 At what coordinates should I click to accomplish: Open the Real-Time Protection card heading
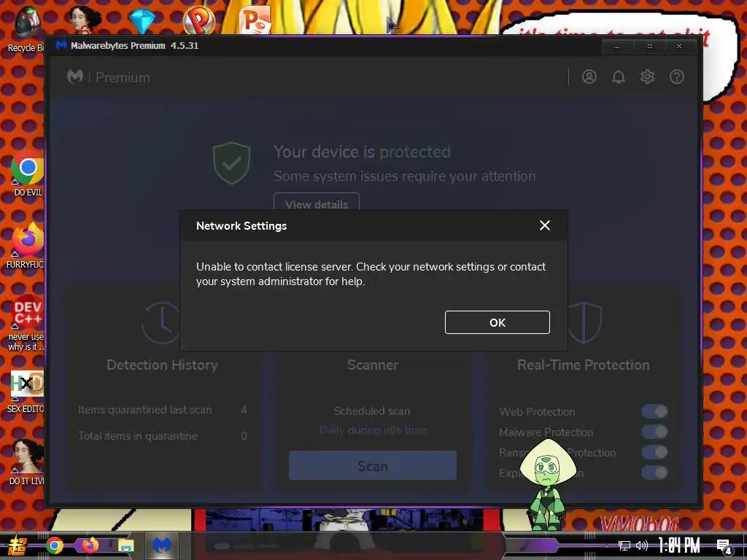coord(583,365)
